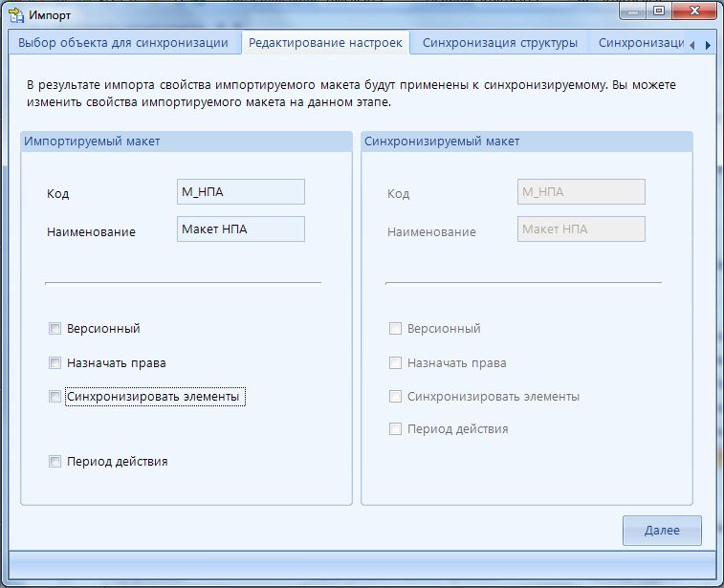Click the disabled Версионный checkbox in Синхронизируемый макет

coord(395,329)
